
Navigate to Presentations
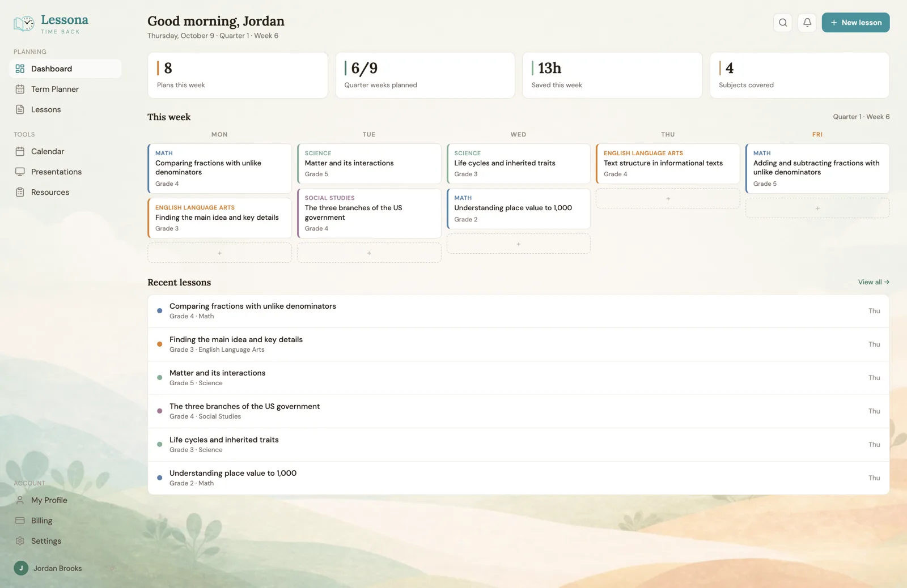tap(65, 172)
